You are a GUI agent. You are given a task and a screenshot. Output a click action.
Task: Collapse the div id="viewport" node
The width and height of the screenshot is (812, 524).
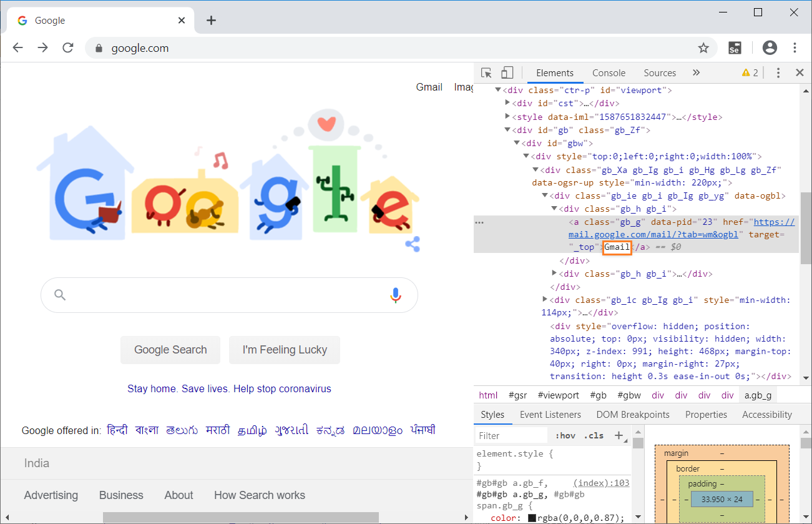coord(498,90)
